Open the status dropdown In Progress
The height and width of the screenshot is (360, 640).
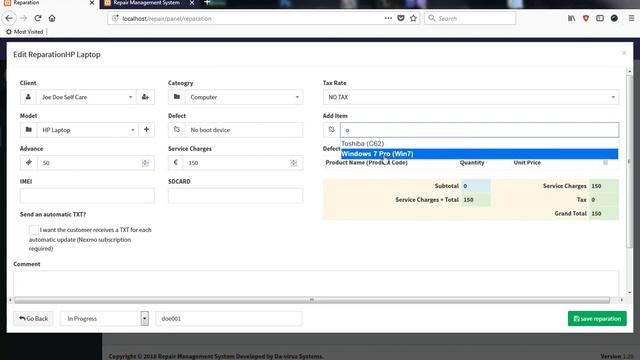point(104,318)
